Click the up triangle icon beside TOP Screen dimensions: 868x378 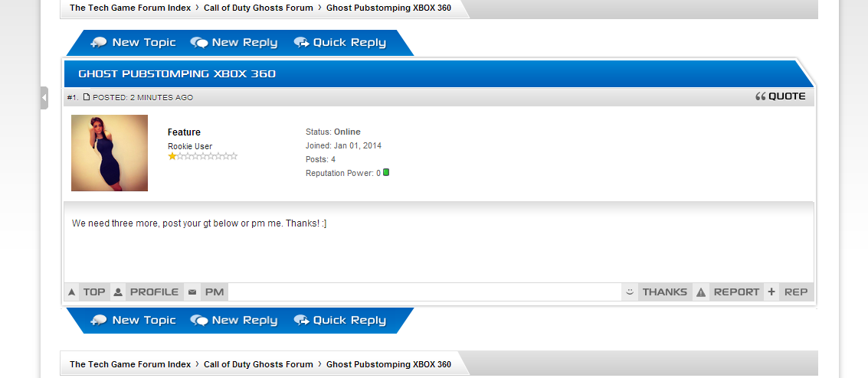[71, 292]
